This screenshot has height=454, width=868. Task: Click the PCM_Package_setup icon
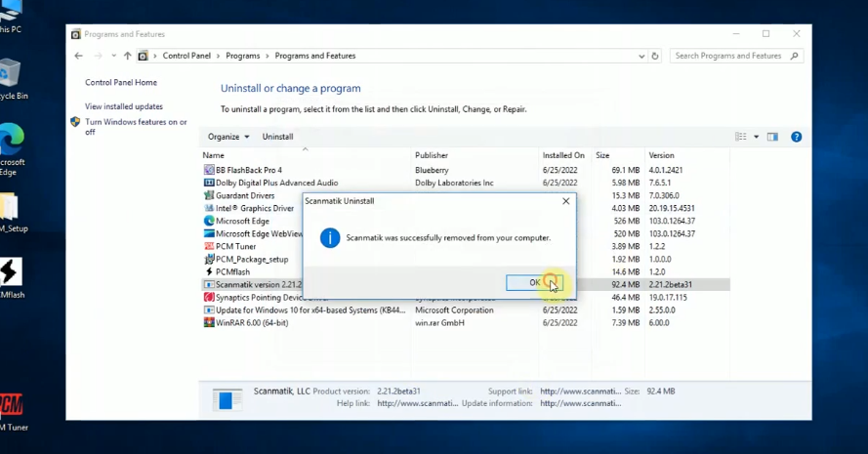209,259
